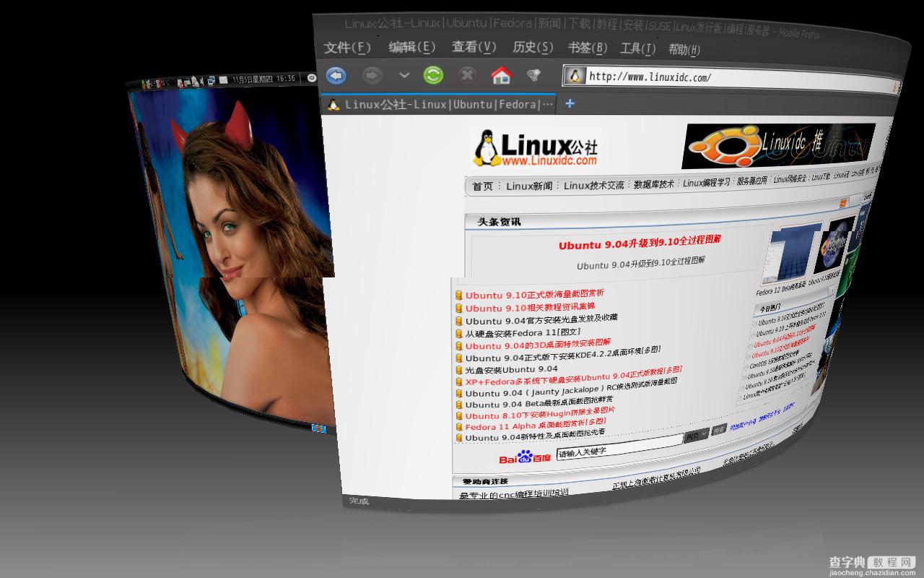The image size is (924, 578).
Task: Open the 查看(V) menu
Action: click(474, 48)
